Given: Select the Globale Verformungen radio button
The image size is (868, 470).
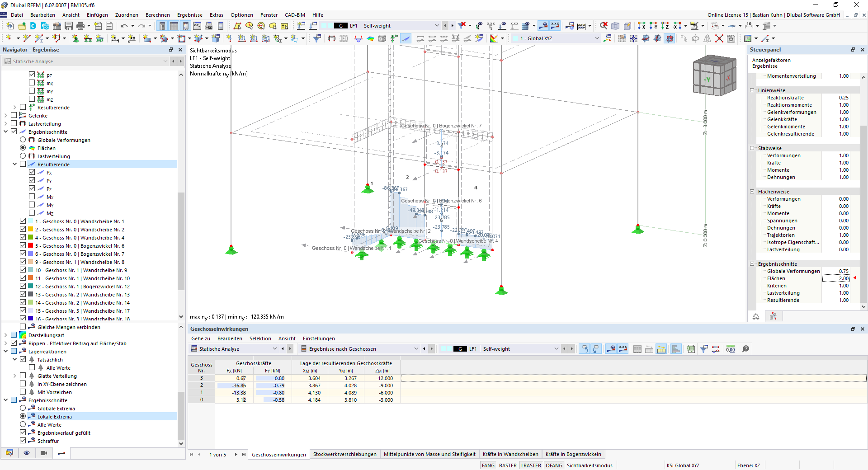Looking at the screenshot, I should click(x=23, y=140).
